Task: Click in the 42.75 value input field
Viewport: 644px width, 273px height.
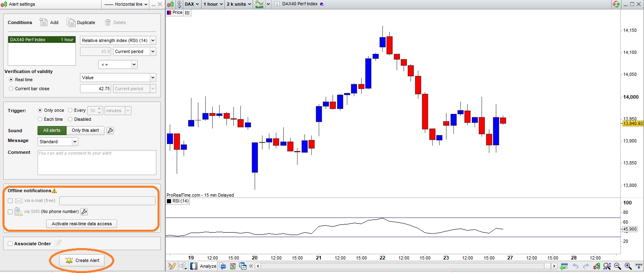Action: (x=95, y=89)
